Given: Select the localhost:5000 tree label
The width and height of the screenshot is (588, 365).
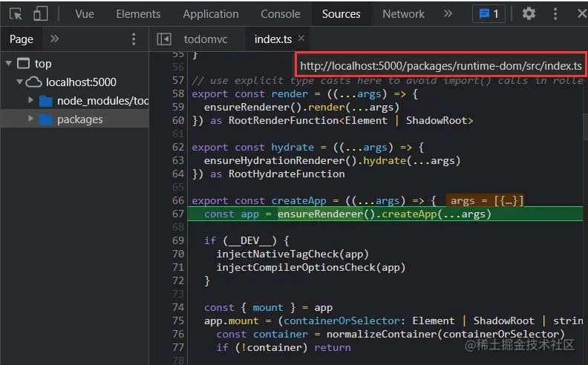Looking at the screenshot, I should (x=81, y=82).
